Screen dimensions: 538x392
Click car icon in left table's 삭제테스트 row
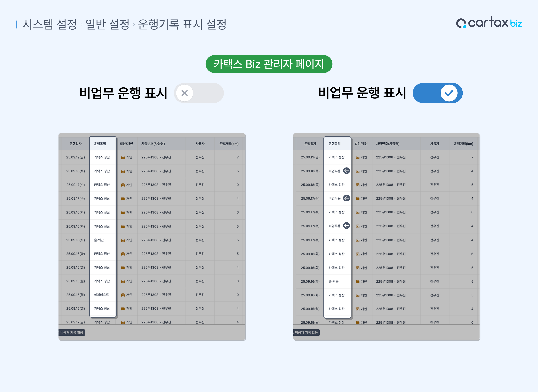[123, 295]
